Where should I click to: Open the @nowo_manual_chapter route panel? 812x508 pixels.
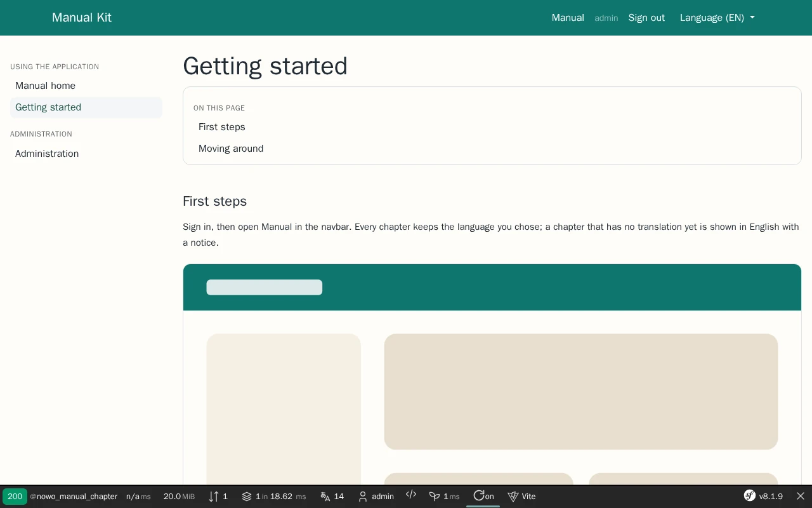[x=74, y=497]
